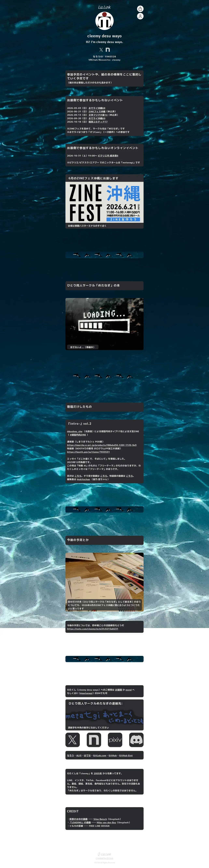209x868 pixels.
Task: Open the pixiv social button
Action: coord(115,740)
